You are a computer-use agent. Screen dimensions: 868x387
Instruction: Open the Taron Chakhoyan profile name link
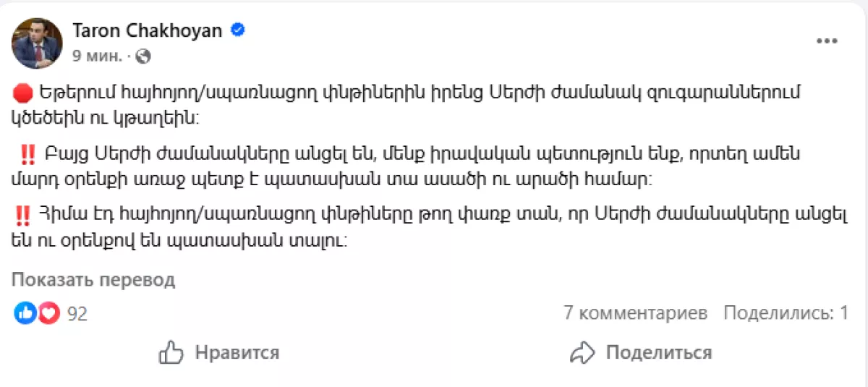point(147,30)
